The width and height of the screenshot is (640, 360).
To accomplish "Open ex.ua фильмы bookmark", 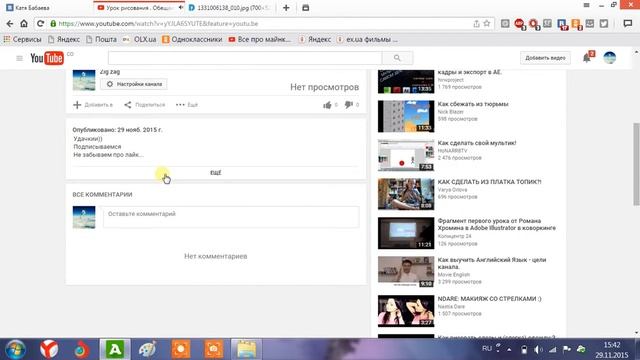I will [x=367, y=40].
